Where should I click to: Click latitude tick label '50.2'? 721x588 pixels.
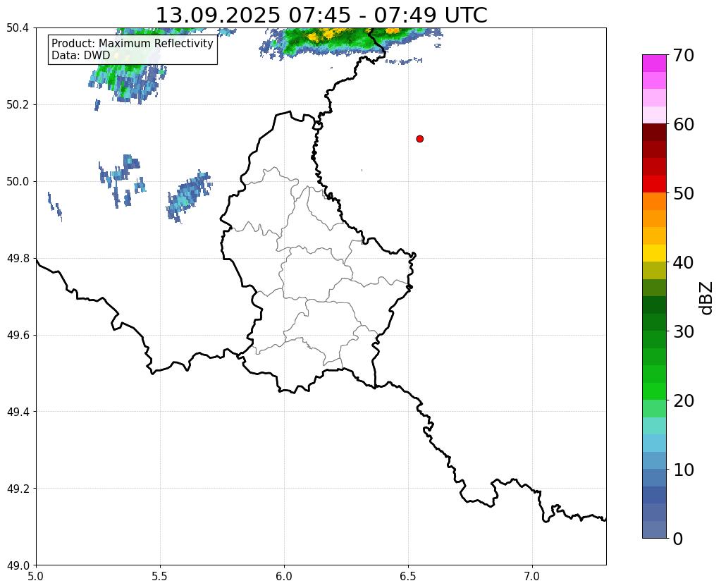click(18, 105)
